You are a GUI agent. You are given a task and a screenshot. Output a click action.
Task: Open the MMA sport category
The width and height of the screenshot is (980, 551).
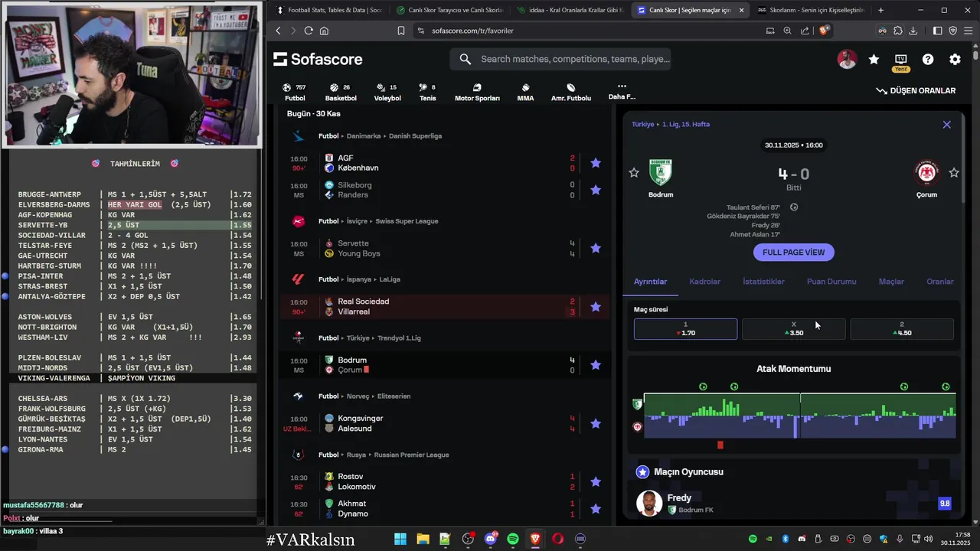click(525, 93)
